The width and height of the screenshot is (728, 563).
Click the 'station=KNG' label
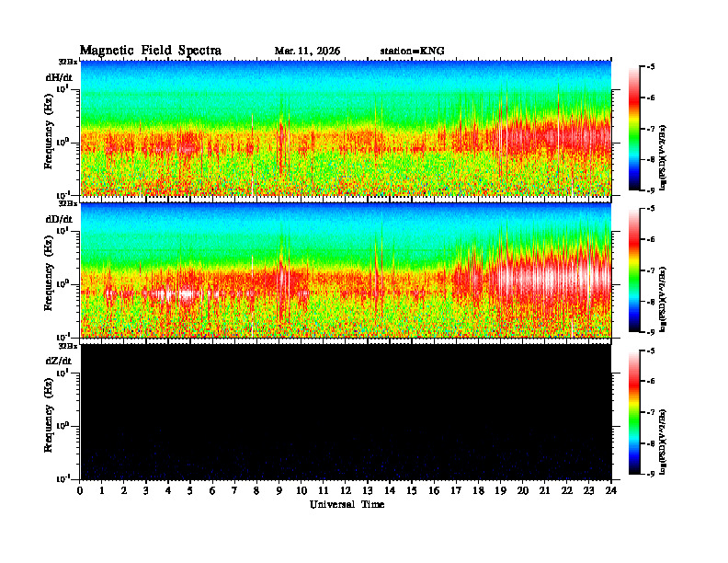coord(413,52)
